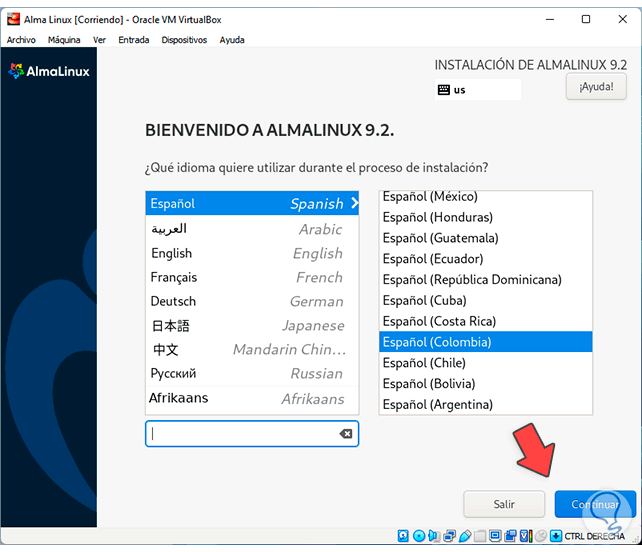Choose Español (República Dominicana) locale
The image size is (642, 552).
pyautogui.click(x=486, y=280)
